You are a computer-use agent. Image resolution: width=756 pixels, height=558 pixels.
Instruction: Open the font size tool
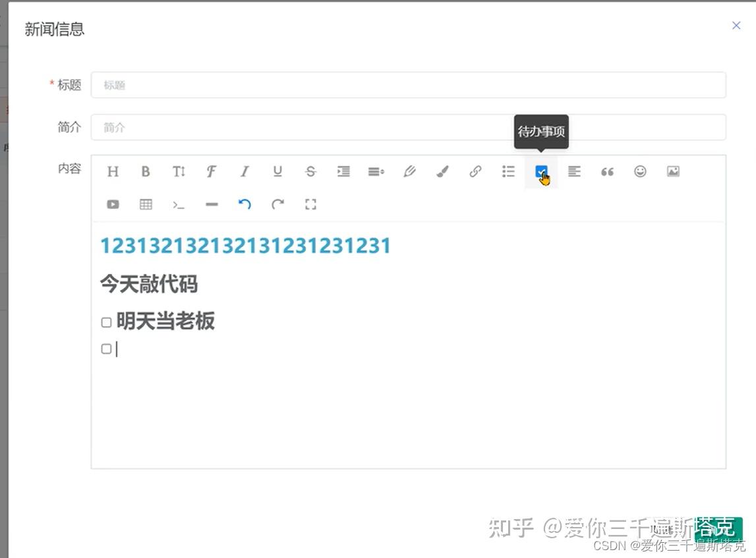click(x=179, y=171)
